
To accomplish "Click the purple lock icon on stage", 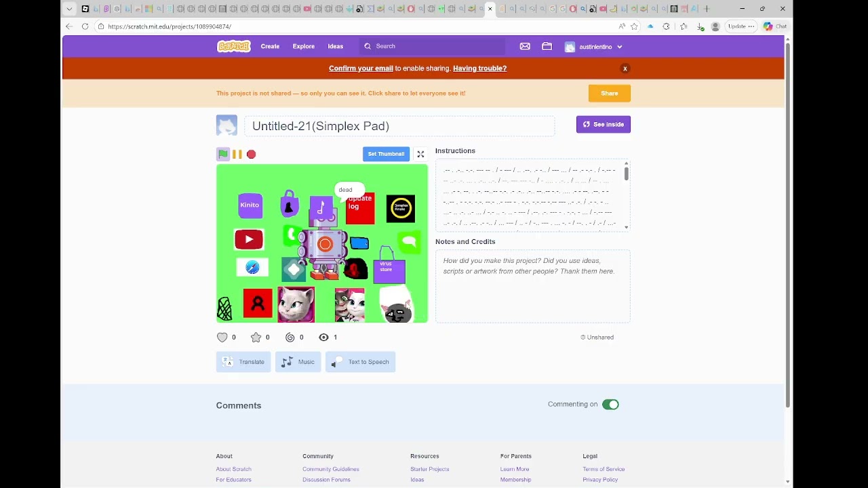I will 290,204.
